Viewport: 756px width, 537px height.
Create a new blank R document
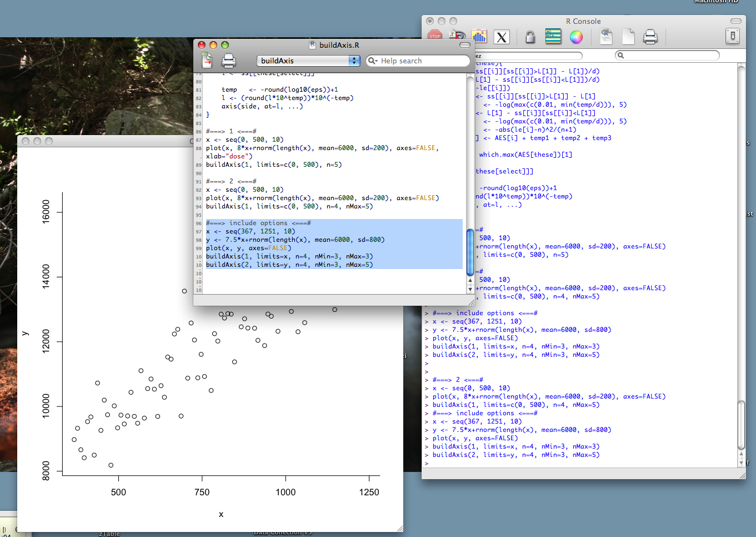(x=628, y=37)
